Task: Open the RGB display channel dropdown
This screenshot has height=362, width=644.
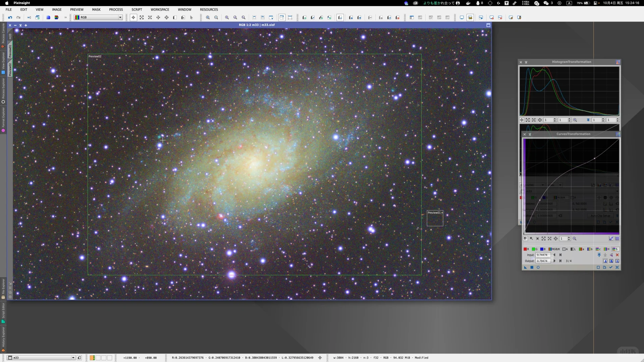Action: tap(98, 17)
